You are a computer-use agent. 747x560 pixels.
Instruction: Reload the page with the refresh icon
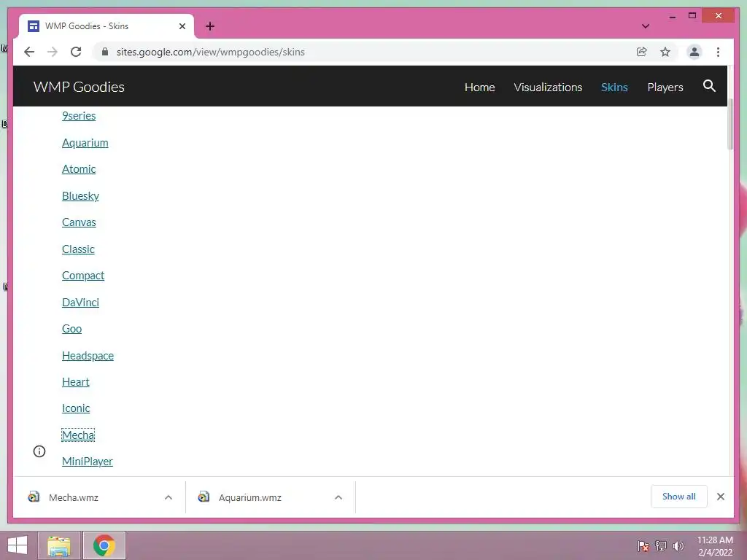click(76, 52)
